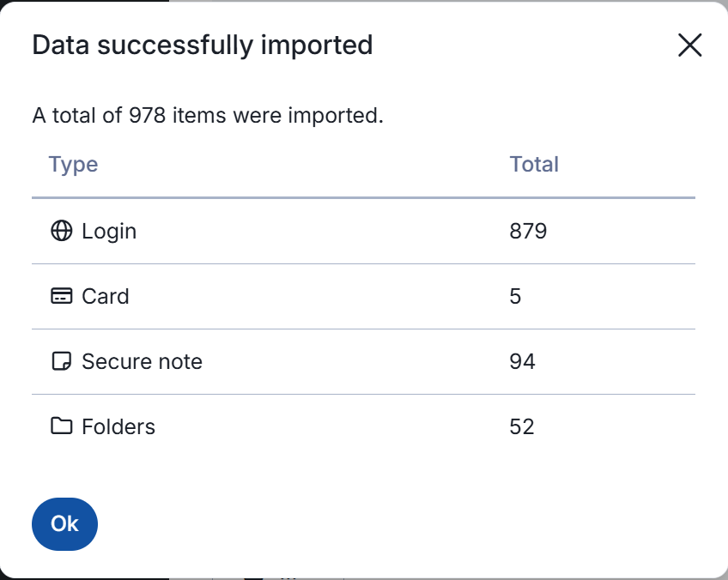Viewport: 728px width, 580px height.
Task: Click the Secure note label
Action: [x=142, y=361]
